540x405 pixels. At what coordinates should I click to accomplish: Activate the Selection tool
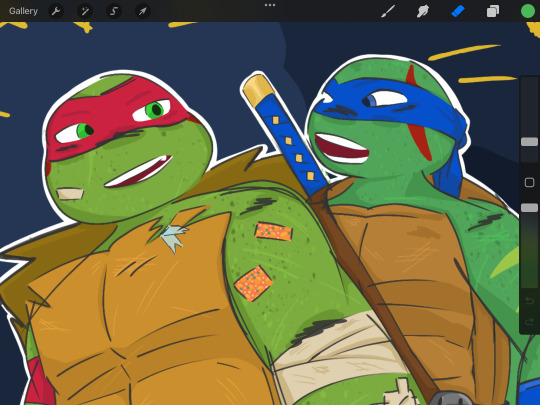pos(114,11)
